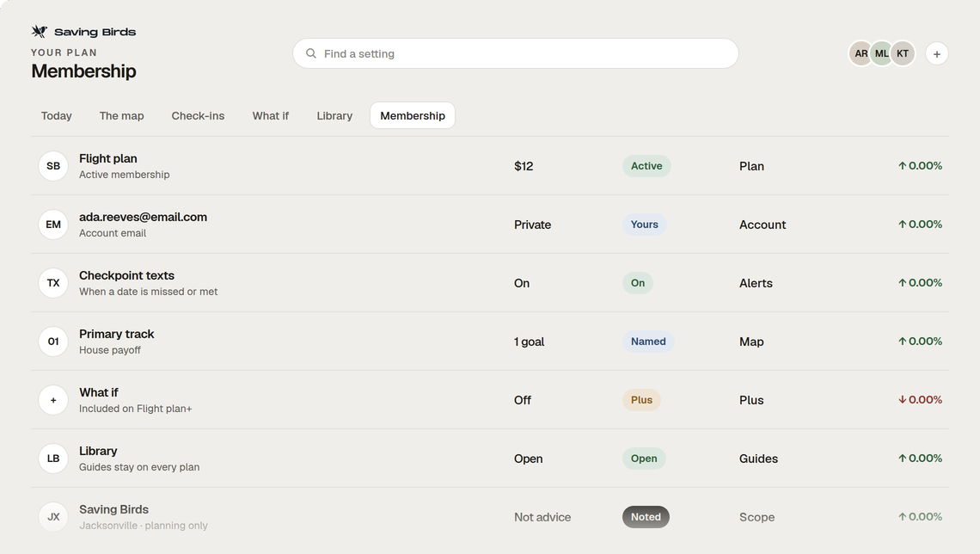Image resolution: width=980 pixels, height=554 pixels.
Task: Click the plus badge beside What if row
Action: click(x=53, y=400)
